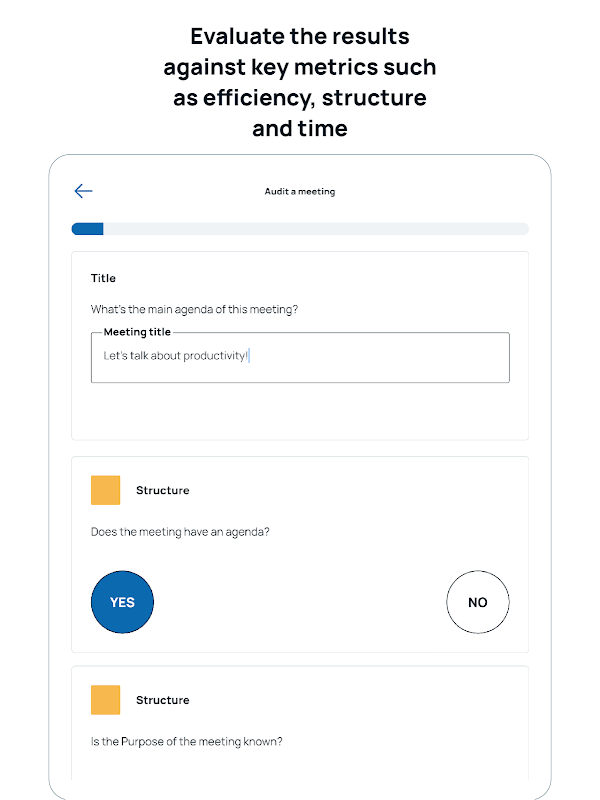
Task: Click "What's the main agenda of this meeting?" text
Action: point(194,309)
